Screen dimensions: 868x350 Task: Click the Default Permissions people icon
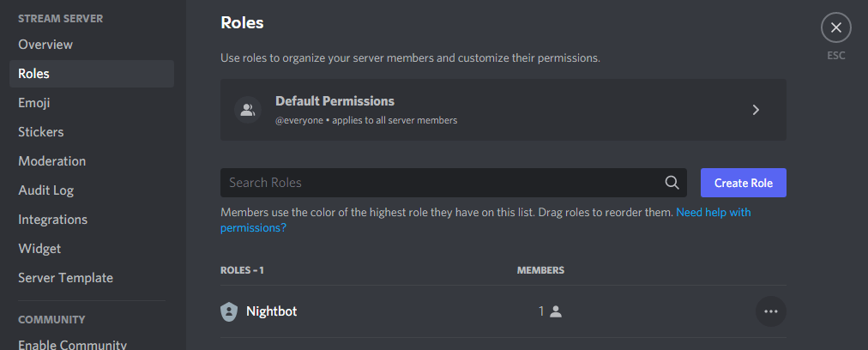247,110
